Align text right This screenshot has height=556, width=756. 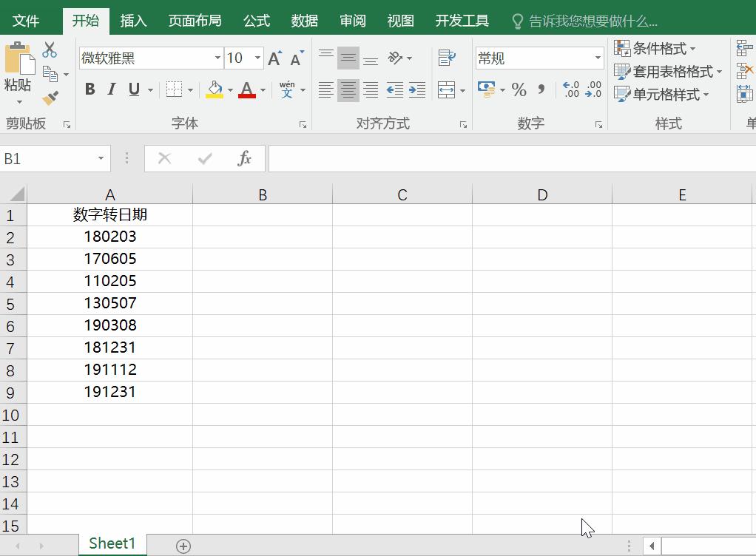[371, 89]
